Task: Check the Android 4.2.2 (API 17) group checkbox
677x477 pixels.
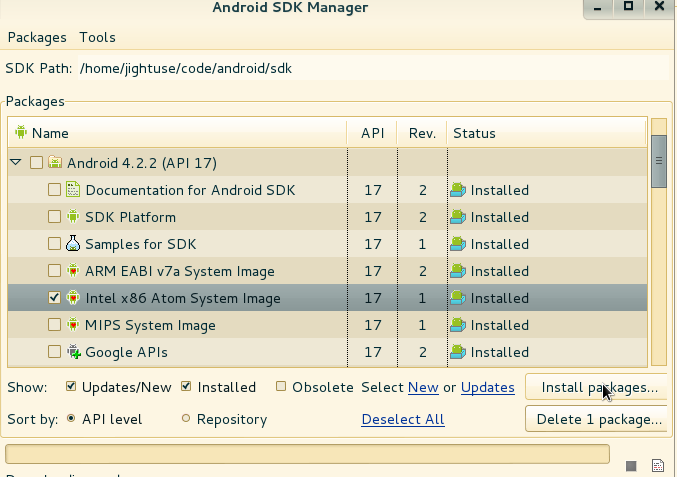Action: tap(36, 163)
